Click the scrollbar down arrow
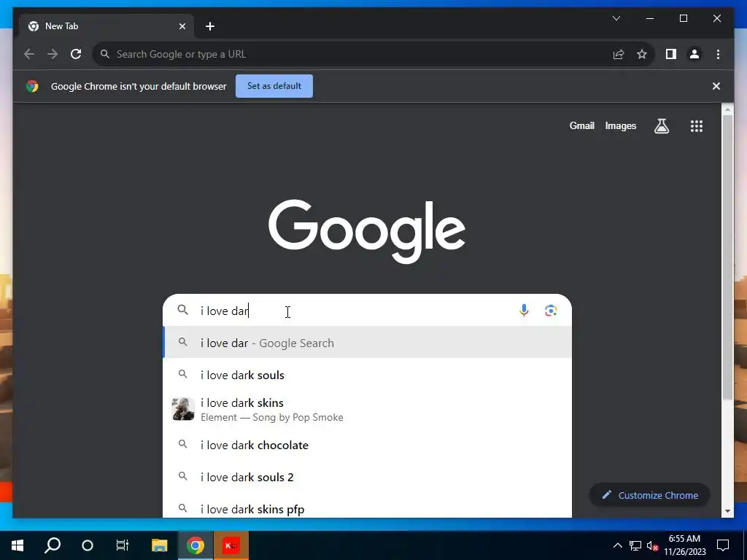Viewport: 747px width, 560px height. click(727, 511)
